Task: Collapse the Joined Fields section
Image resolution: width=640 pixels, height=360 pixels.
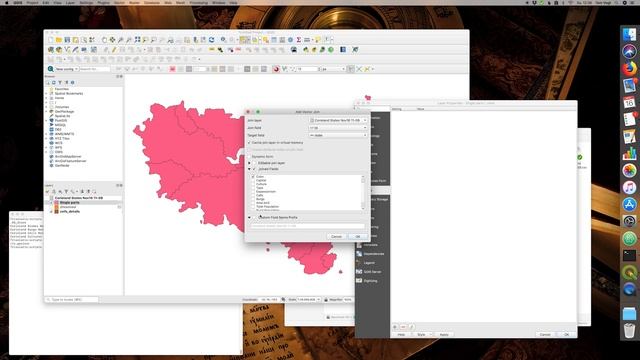Action: [249, 169]
